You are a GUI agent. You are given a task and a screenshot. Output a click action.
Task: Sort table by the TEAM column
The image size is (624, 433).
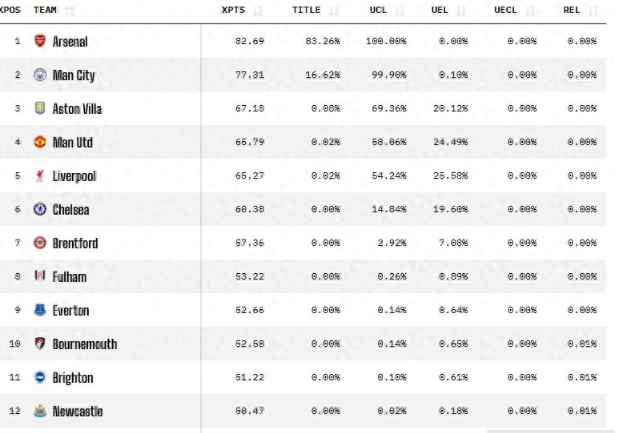pos(45,10)
